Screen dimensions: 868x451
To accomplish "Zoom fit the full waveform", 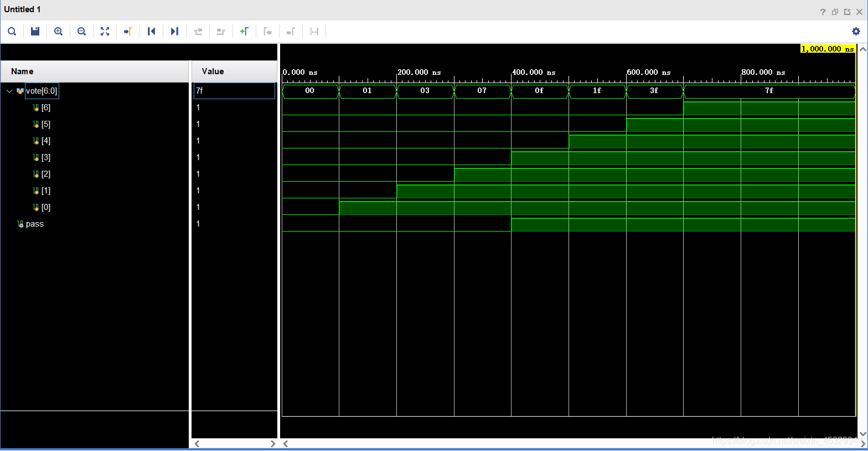I will pos(105,32).
